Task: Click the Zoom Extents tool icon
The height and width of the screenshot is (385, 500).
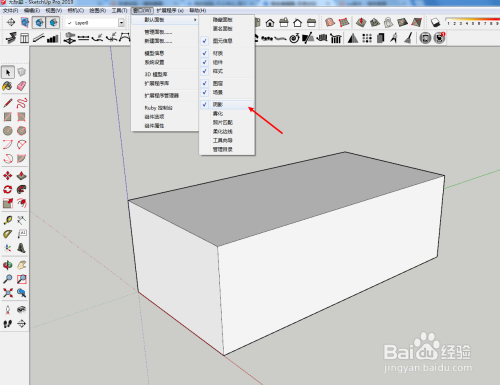Action: pyautogui.click(x=8, y=293)
